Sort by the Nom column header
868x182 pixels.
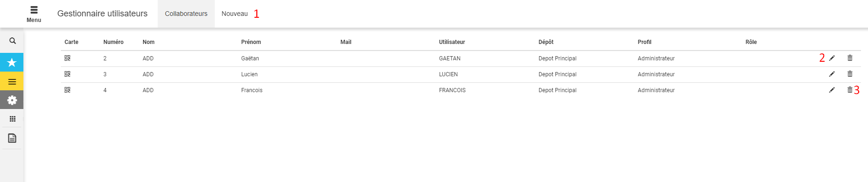(x=148, y=42)
